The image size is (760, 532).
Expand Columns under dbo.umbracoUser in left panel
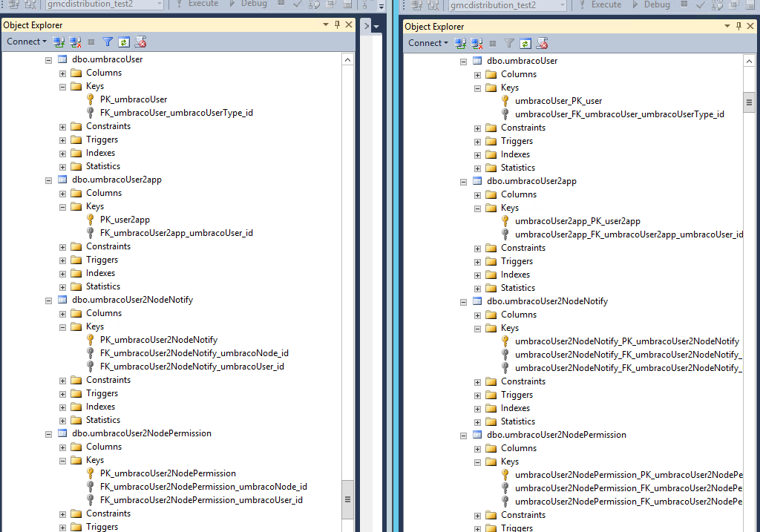coord(62,73)
